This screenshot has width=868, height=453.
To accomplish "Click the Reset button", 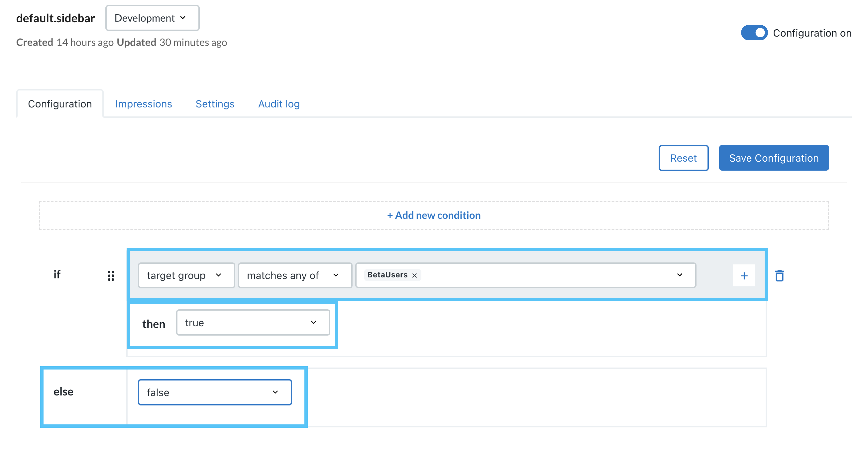I will pyautogui.click(x=683, y=158).
